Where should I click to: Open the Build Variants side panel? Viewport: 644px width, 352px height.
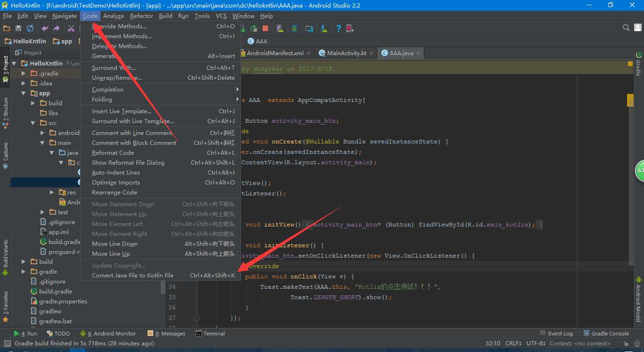pos(6,257)
